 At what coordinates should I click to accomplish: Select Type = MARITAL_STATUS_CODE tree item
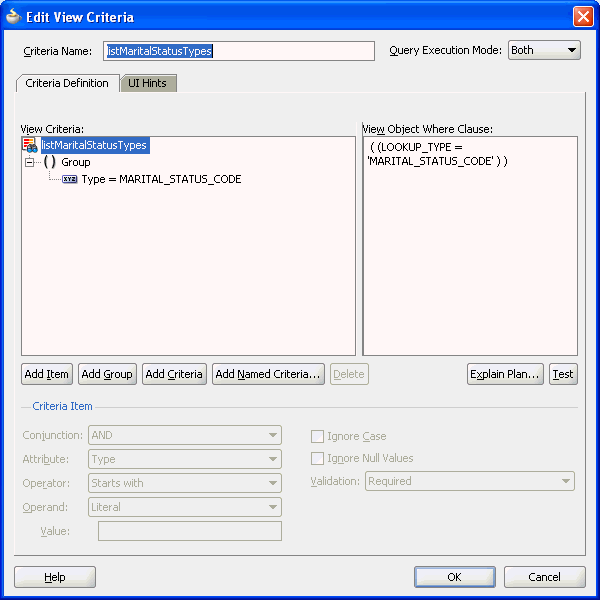pyautogui.click(x=161, y=180)
